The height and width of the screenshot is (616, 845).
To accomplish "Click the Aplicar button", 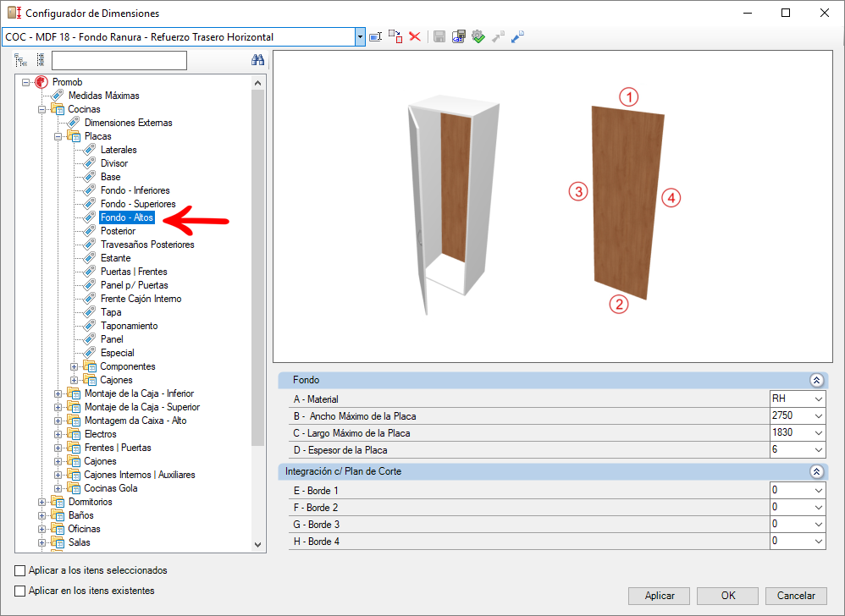I will 659,596.
